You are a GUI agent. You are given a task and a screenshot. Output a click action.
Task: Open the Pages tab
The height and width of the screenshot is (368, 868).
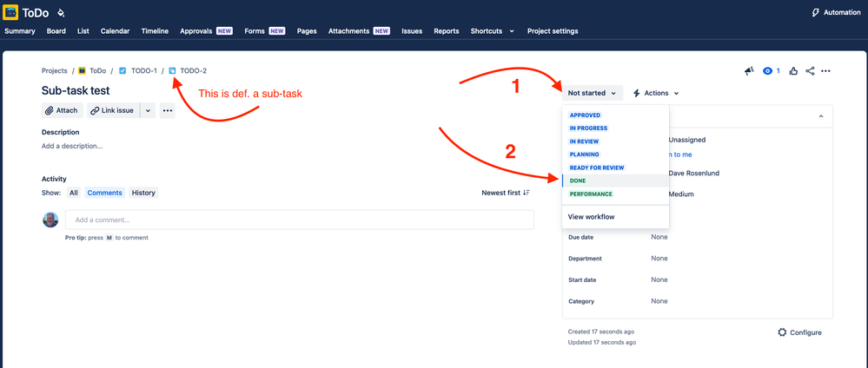pyautogui.click(x=307, y=31)
